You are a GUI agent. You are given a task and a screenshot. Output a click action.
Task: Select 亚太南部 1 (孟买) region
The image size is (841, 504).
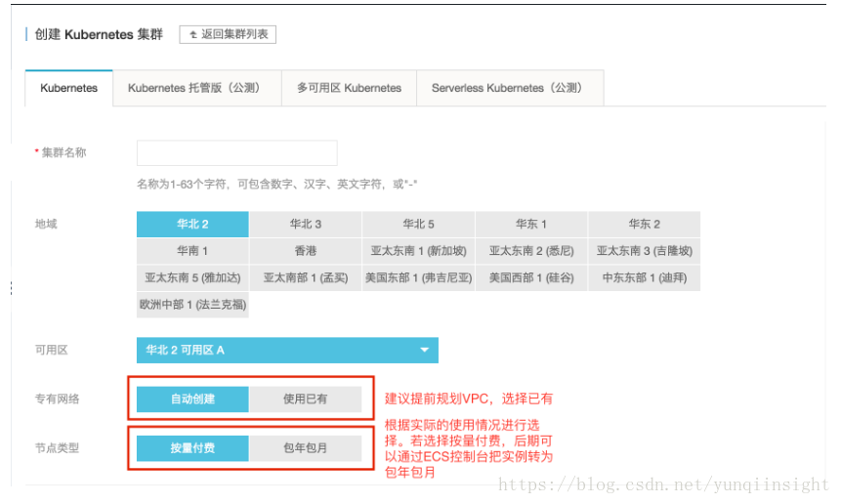coord(306,277)
